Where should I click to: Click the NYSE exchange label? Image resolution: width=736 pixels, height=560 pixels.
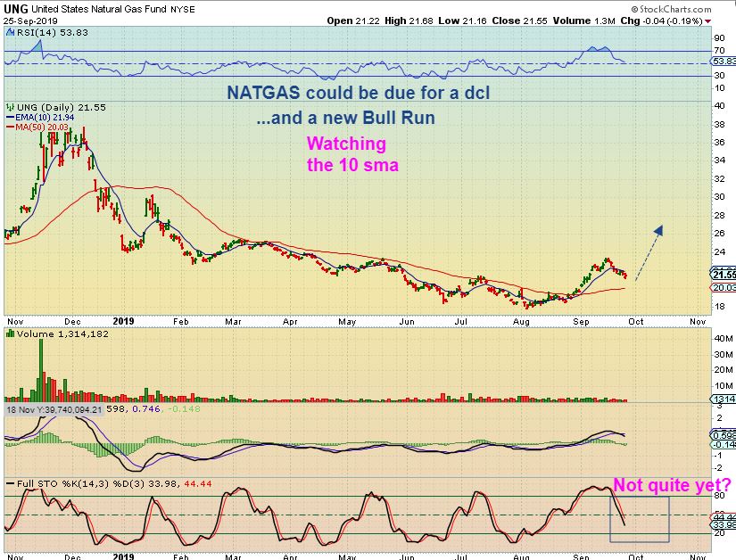pos(183,10)
